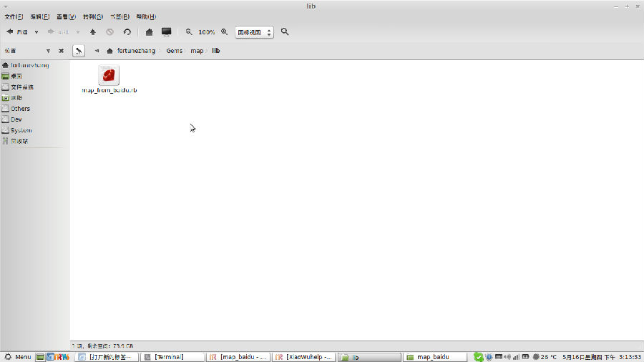This screenshot has width=644, height=362.
Task: Click the show desktop panel icon
Action: pos(40,357)
